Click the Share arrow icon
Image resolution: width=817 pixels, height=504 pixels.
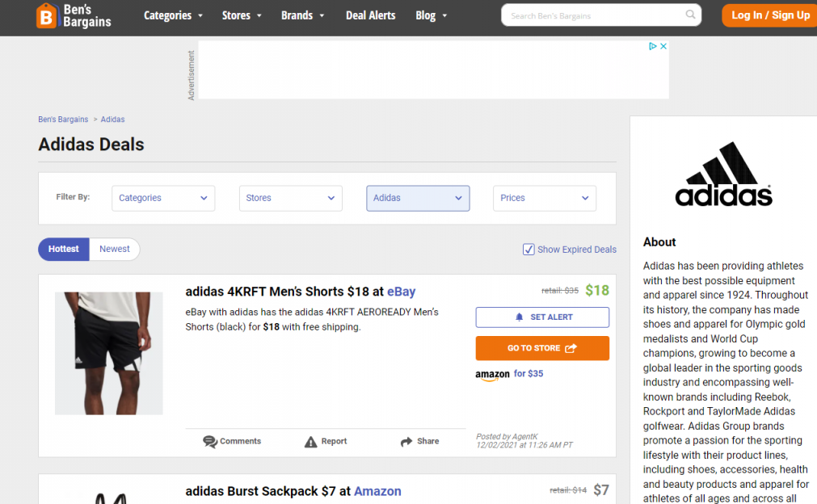click(x=406, y=442)
